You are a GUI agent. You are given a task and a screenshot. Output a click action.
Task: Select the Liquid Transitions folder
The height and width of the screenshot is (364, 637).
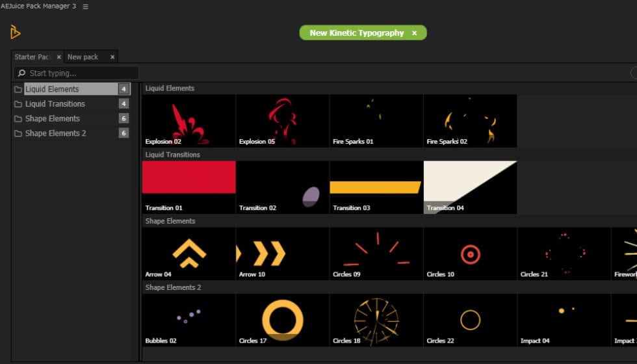click(x=71, y=103)
